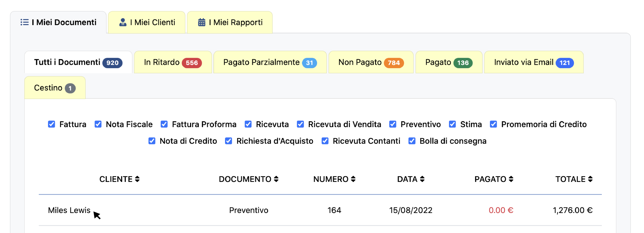644x233 pixels.
Task: Sort by the TOTALE column header
Action: point(574,179)
